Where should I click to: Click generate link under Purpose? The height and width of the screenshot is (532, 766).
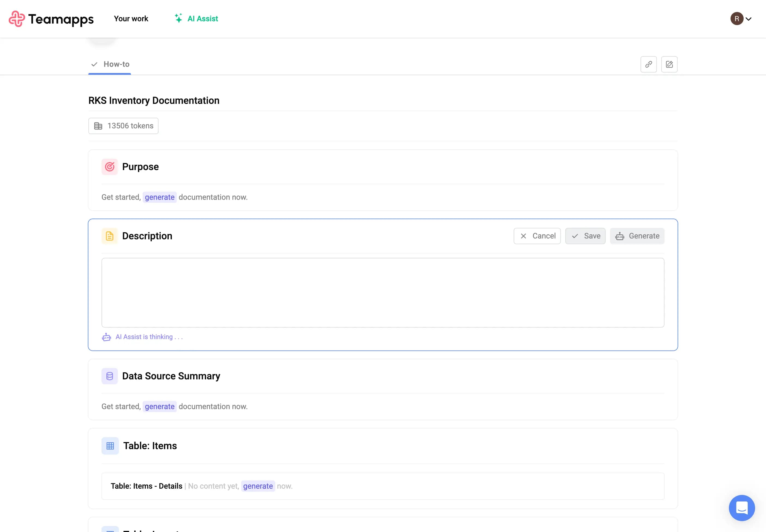click(x=160, y=197)
